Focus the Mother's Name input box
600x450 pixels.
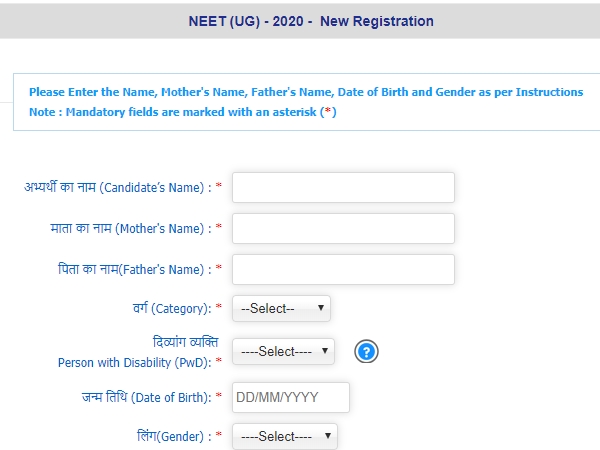[x=343, y=228]
